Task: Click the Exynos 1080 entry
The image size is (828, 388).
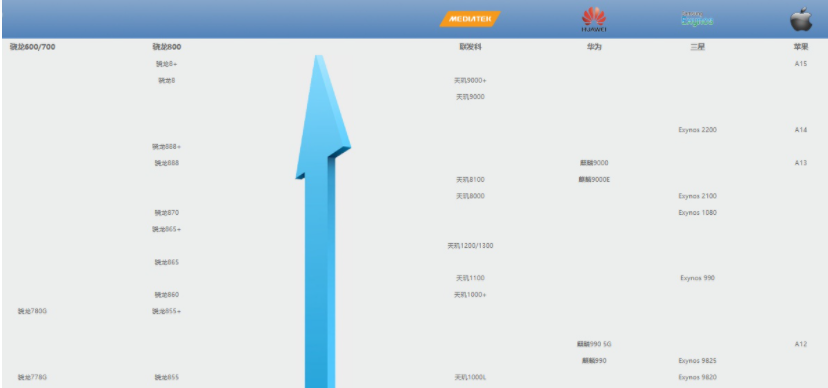Action: pos(698,213)
